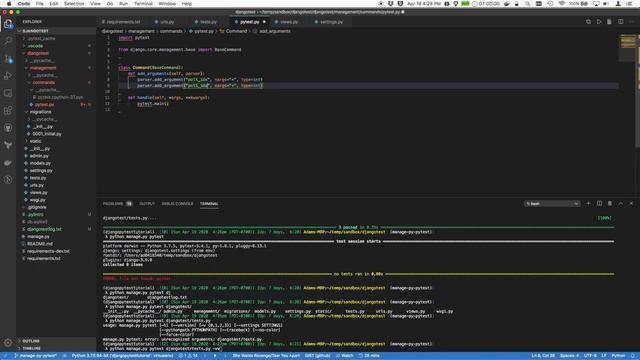Click the open changes icon in editor toolbar

click(588, 22)
